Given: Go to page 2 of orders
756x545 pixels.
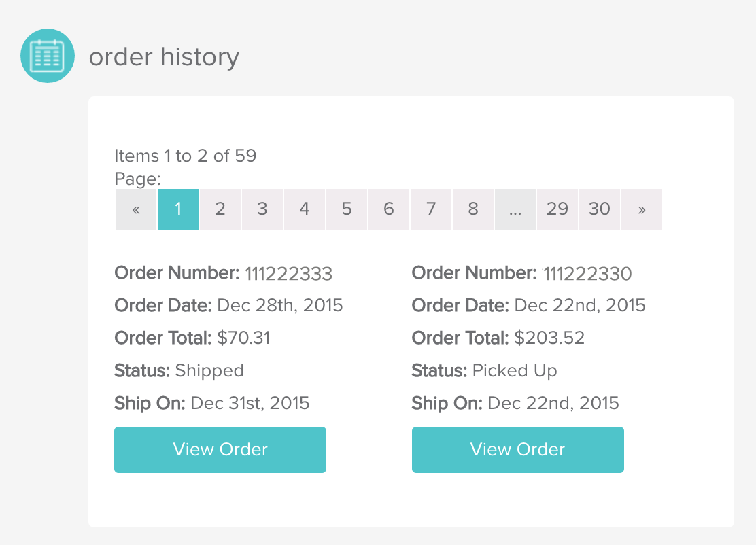Looking at the screenshot, I should pos(220,209).
